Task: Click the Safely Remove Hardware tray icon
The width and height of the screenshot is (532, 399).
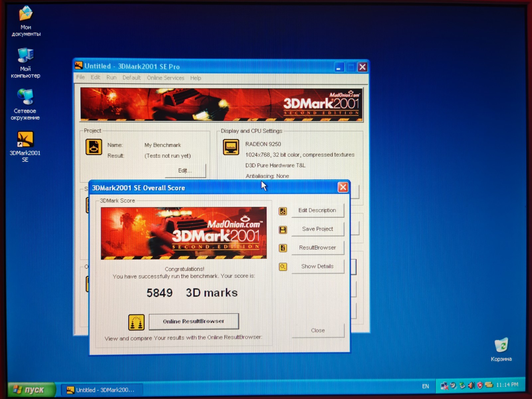Action: coord(462,386)
